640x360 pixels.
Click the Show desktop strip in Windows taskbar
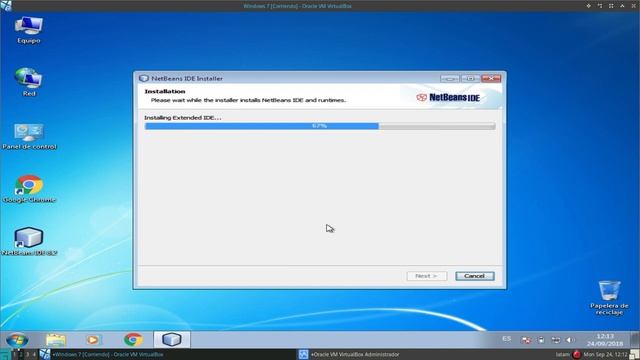(x=636, y=340)
